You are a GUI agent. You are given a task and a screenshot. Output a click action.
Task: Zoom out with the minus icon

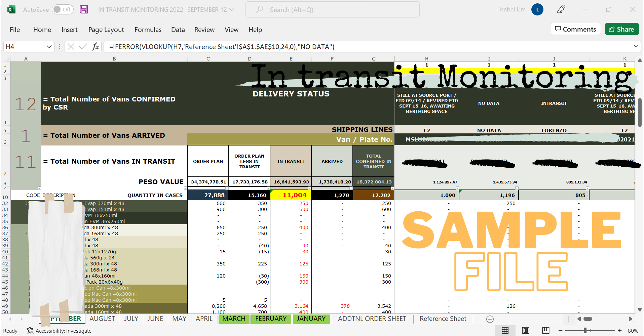[561, 331]
